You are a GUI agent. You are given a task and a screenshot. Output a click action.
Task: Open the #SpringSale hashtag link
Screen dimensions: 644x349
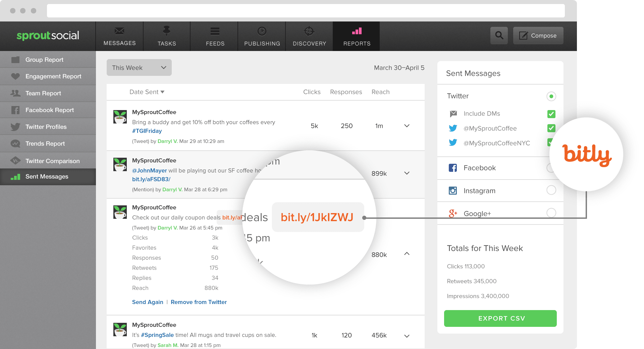click(x=157, y=335)
